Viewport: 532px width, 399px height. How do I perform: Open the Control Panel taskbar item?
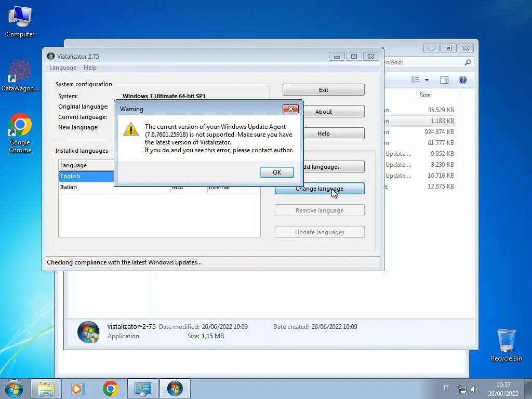(x=142, y=389)
